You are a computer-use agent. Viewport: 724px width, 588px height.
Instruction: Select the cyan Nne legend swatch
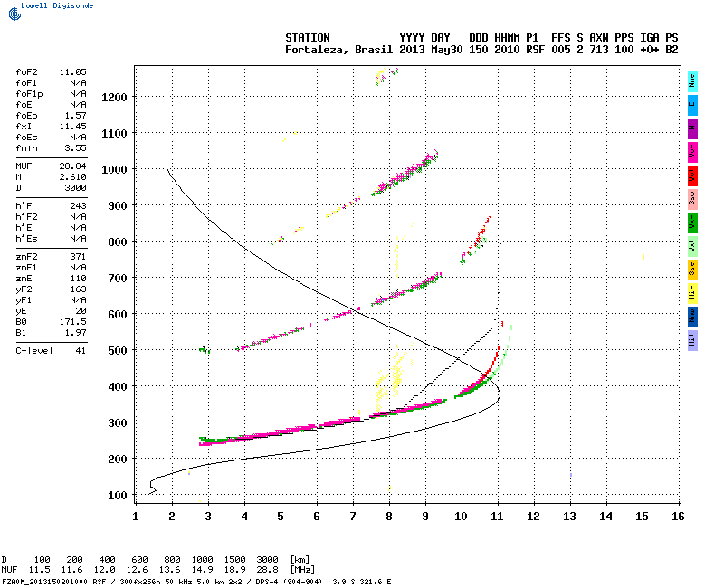[692, 81]
